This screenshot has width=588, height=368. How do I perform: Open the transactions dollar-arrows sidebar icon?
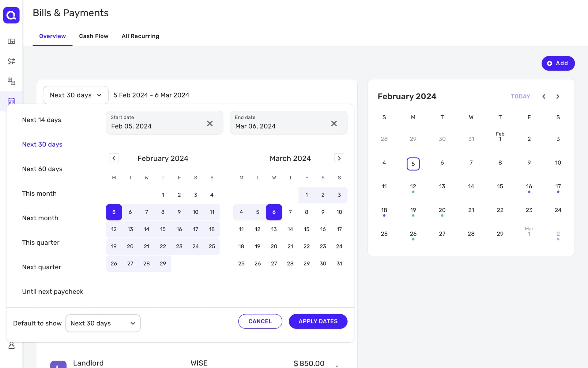(11, 61)
